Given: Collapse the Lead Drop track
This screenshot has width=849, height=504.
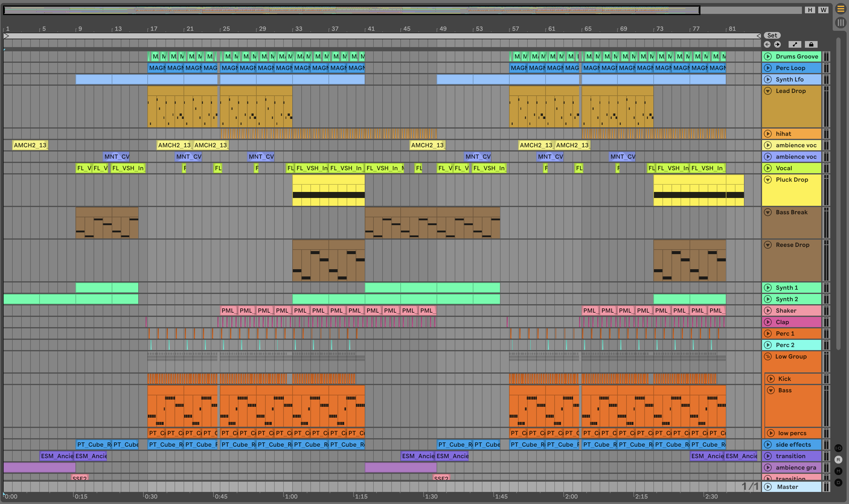Looking at the screenshot, I should tap(768, 91).
